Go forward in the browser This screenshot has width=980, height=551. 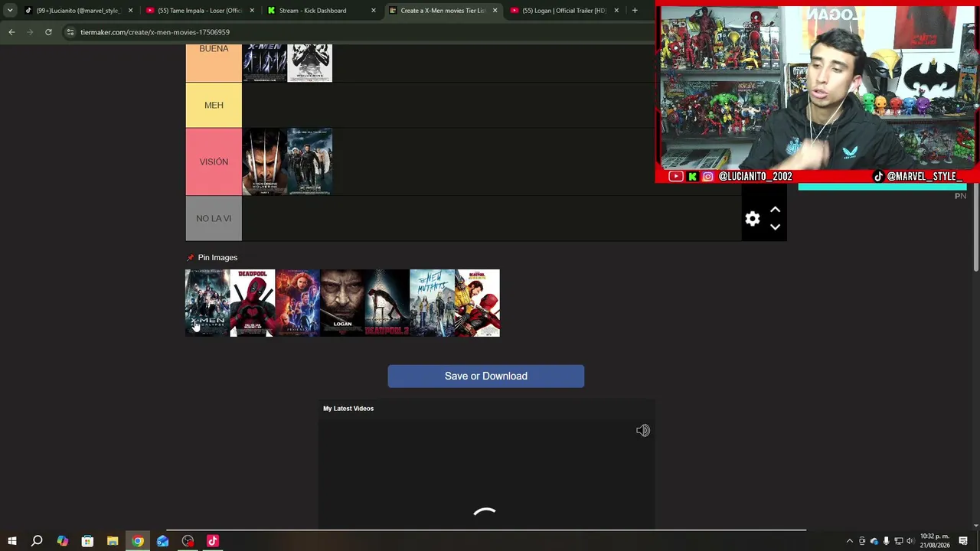click(30, 32)
